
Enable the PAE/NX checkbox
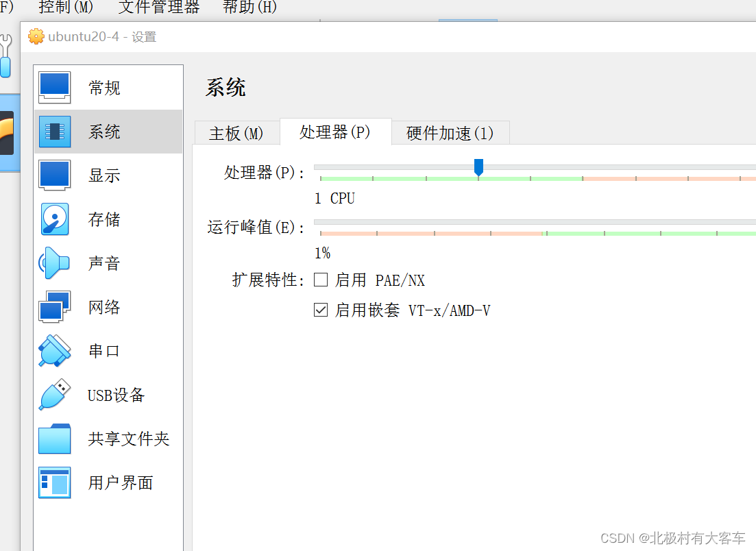click(321, 280)
